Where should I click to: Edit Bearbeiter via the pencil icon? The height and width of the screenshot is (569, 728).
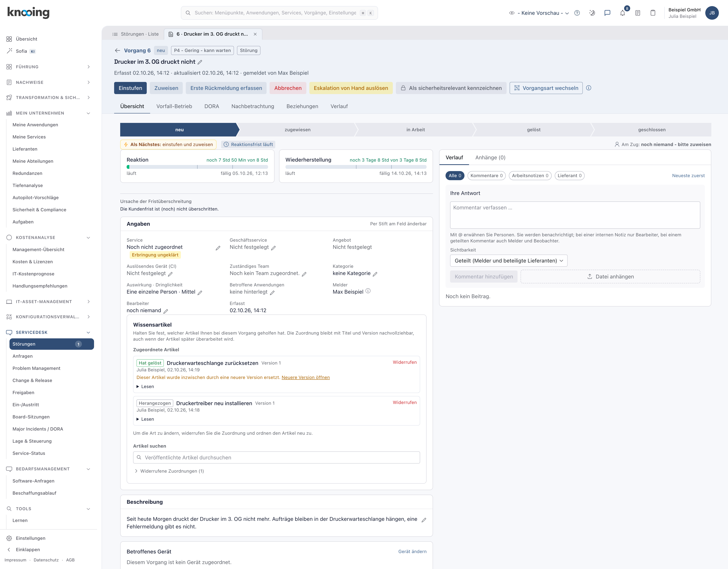(166, 311)
